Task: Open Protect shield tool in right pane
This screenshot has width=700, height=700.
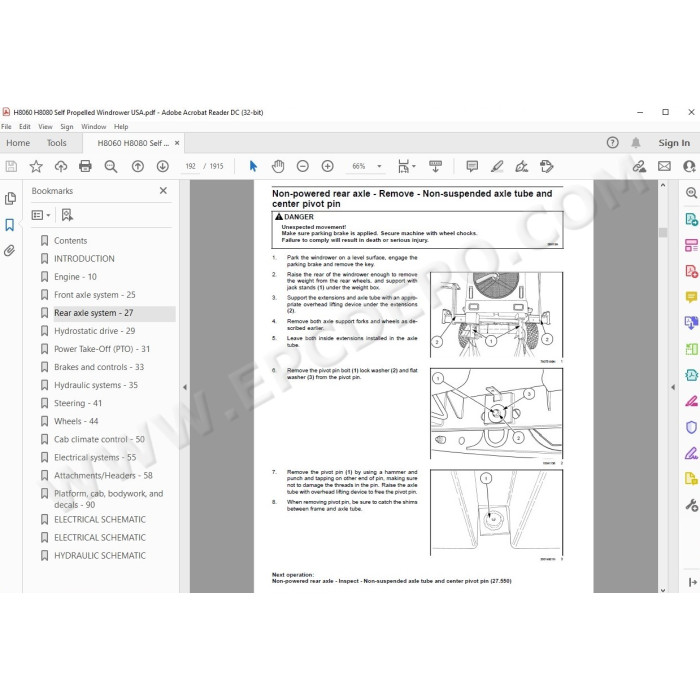Action: (691, 427)
